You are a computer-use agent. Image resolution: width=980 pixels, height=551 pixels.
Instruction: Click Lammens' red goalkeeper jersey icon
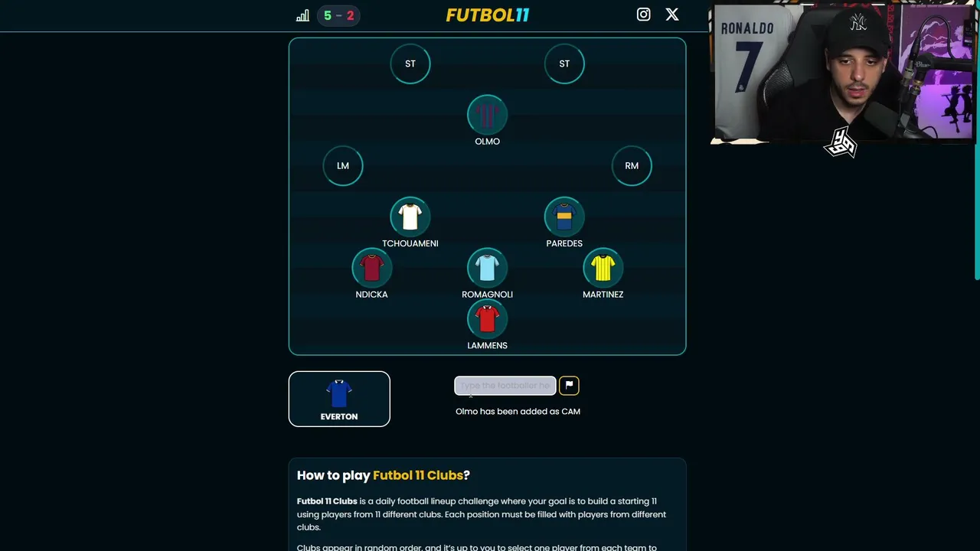tap(487, 318)
